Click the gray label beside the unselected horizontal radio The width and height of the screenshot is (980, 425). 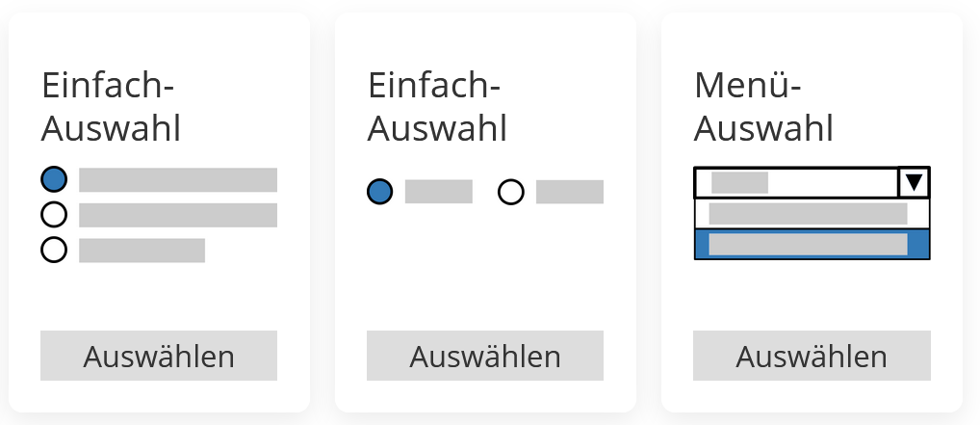coord(569,192)
